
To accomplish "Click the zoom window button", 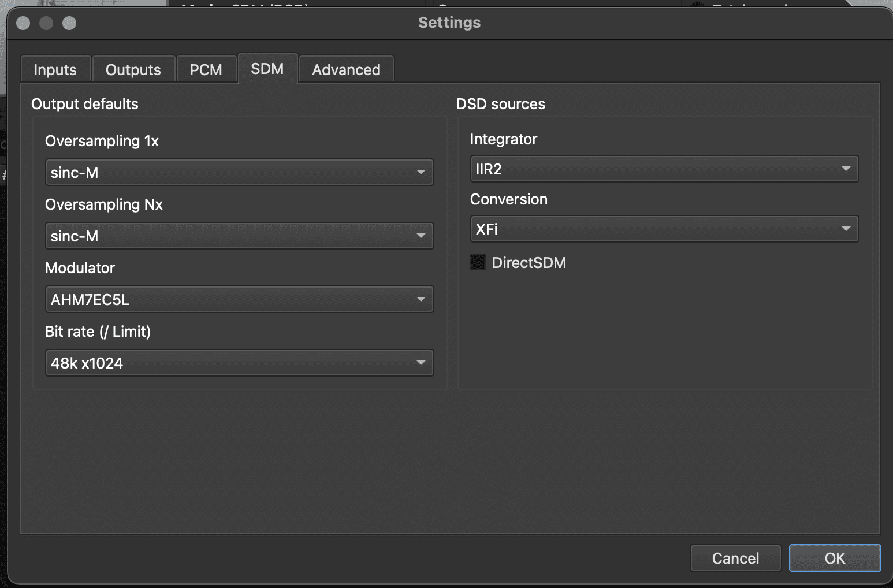I will pos(69,23).
